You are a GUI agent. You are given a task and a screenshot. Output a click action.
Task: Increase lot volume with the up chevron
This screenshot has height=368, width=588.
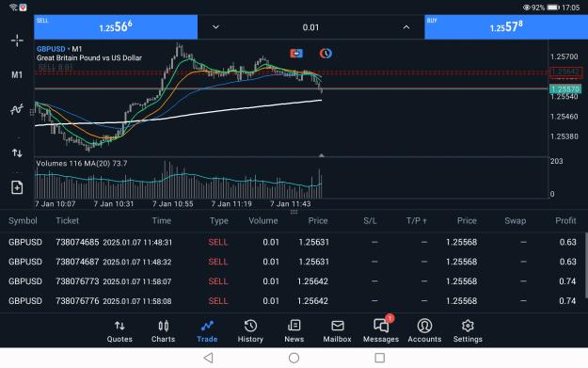pyautogui.click(x=406, y=27)
